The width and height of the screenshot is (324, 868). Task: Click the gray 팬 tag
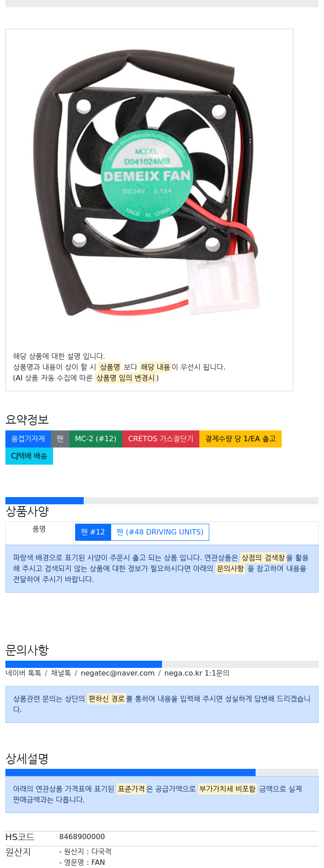click(60, 439)
